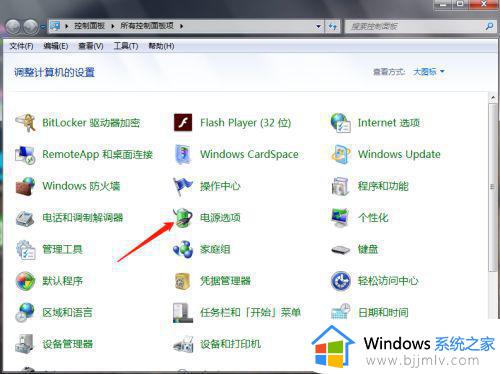The height and width of the screenshot is (374, 500).
Task: Open the 设备管理器 link text
Action: tap(68, 344)
